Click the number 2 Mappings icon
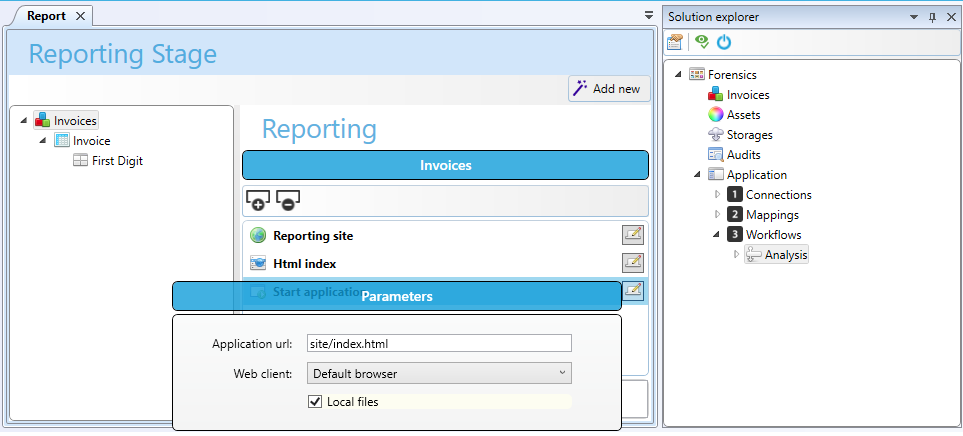The height and width of the screenshot is (436, 963). point(735,214)
